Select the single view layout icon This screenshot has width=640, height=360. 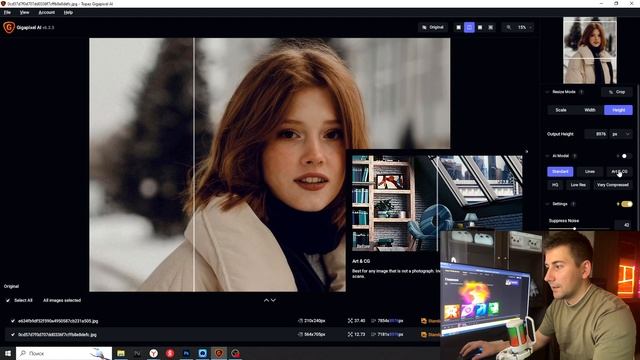pyautogui.click(x=458, y=27)
